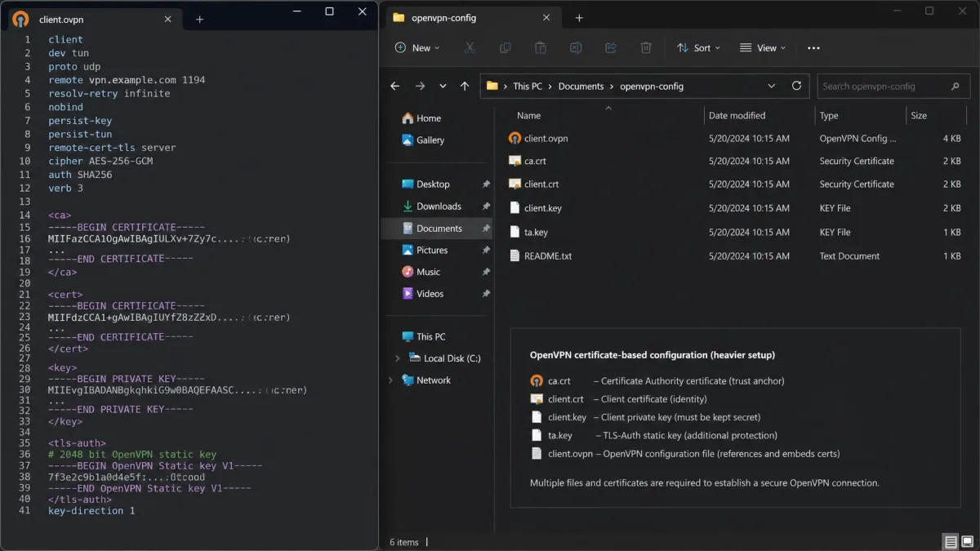Viewport: 980px width, 551px height.
Task: Select the ta.key file icon
Action: pyautogui.click(x=514, y=232)
